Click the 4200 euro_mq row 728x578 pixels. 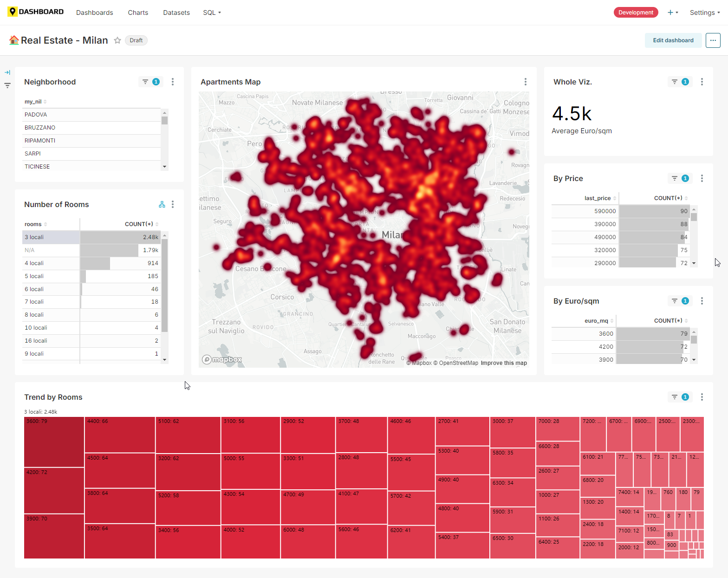click(x=621, y=347)
